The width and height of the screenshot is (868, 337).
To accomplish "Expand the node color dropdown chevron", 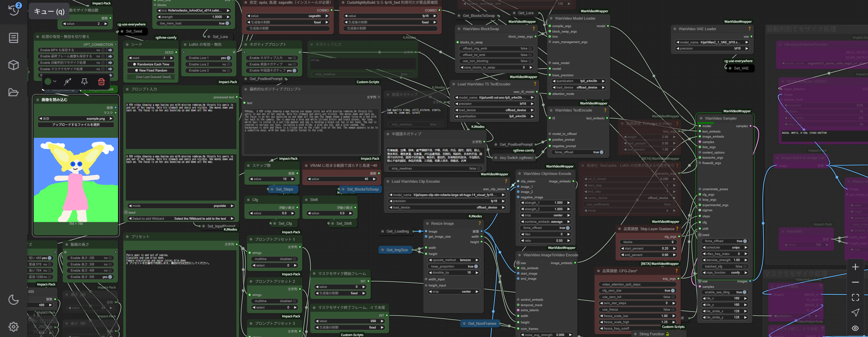I will coord(55,81).
